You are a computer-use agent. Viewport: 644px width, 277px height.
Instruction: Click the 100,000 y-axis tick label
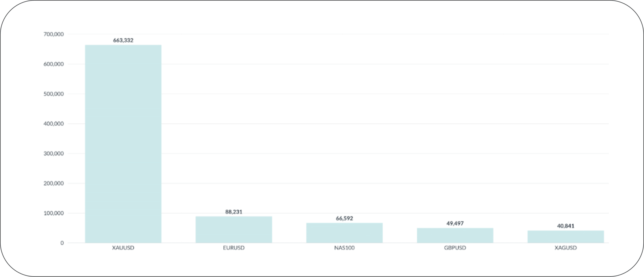point(54,213)
